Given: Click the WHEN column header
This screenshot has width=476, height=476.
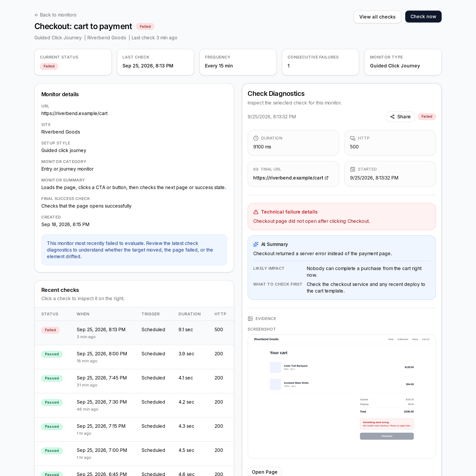Looking at the screenshot, I should pos(83,314).
